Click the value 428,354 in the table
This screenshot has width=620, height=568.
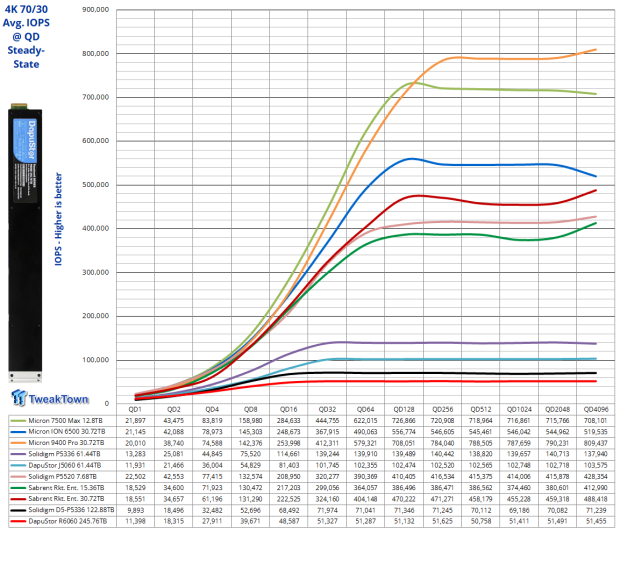click(x=596, y=477)
